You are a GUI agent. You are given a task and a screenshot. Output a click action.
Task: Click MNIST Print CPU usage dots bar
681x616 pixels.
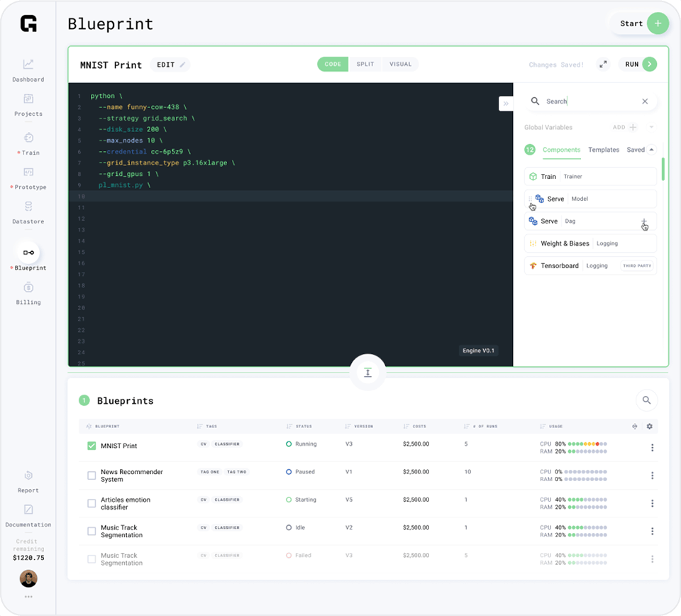pos(587,444)
